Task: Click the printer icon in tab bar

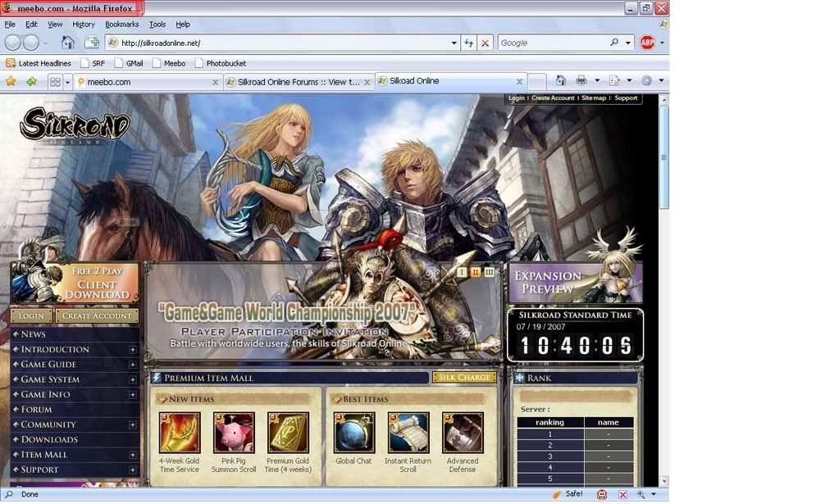Action: click(581, 80)
